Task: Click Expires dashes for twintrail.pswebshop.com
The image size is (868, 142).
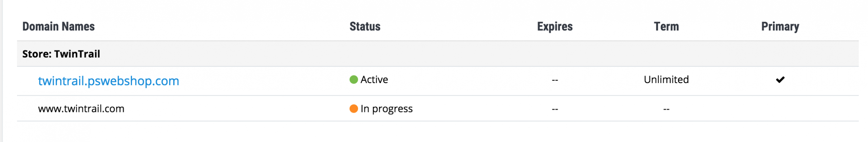Action: [555, 80]
